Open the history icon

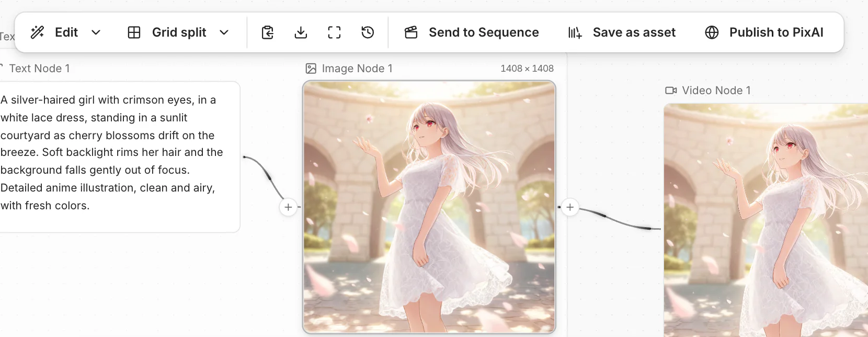pos(368,32)
